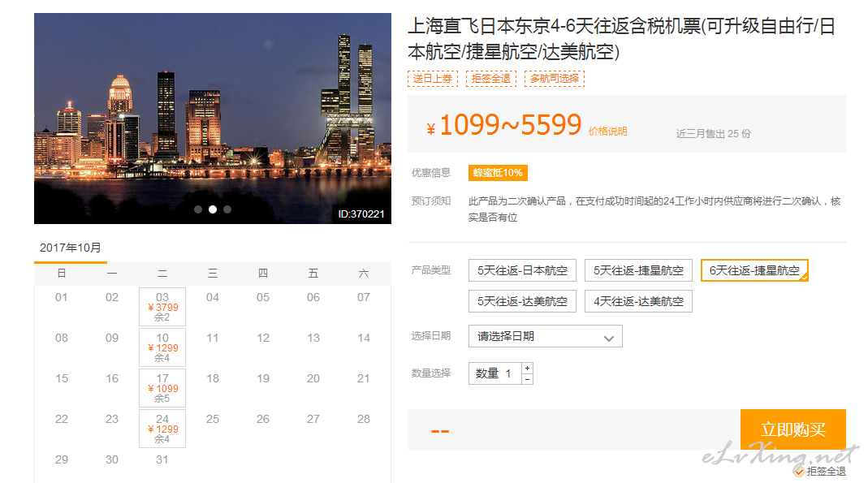This screenshot has width=868, height=483.
Task: Click calendar date 14
Action: (x=364, y=338)
